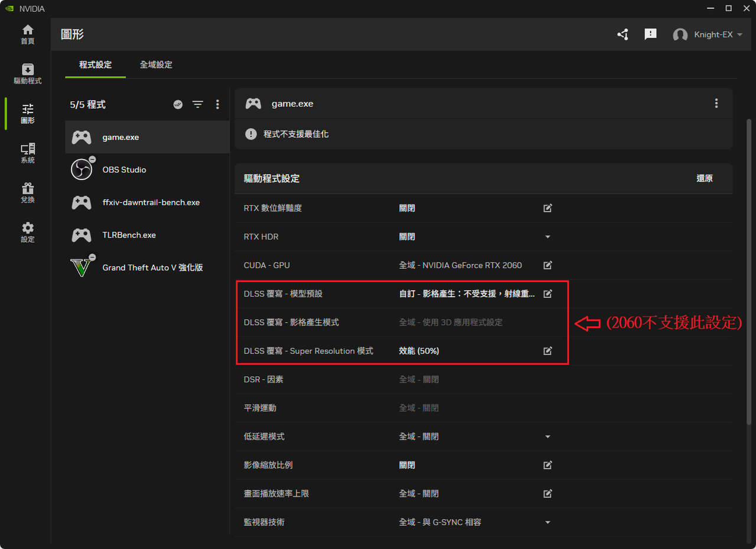Click the 全域 - NVIDIA GeForce RTX 2060 value
The image size is (756, 549).
460,265
